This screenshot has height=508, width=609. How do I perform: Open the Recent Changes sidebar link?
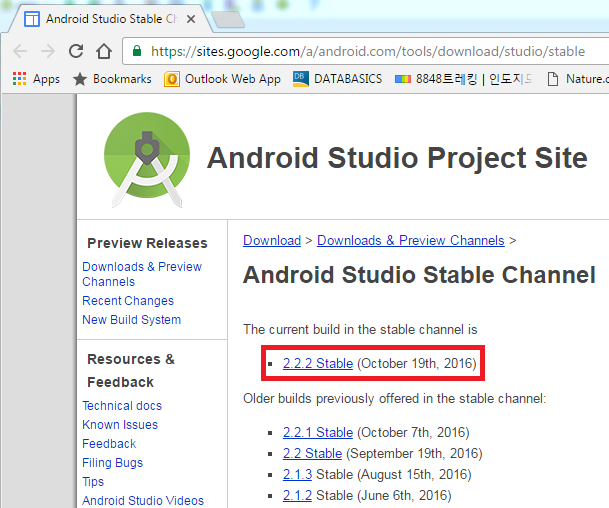pos(128,301)
